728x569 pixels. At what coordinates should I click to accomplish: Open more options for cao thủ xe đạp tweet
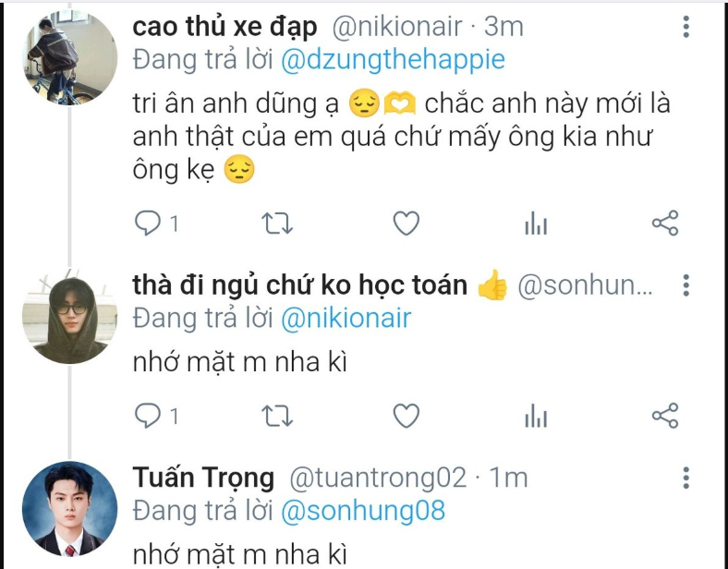pos(686,28)
